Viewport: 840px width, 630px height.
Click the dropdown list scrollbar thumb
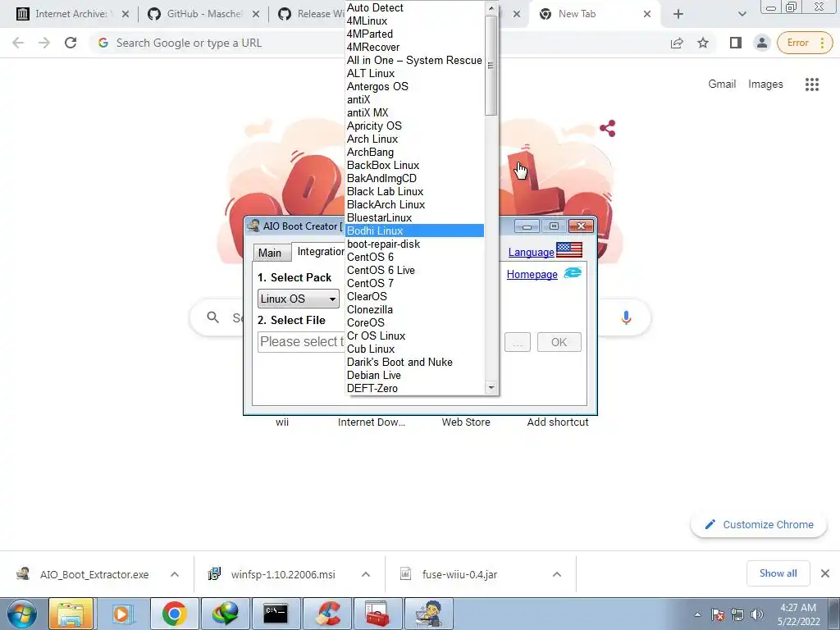tap(491, 66)
